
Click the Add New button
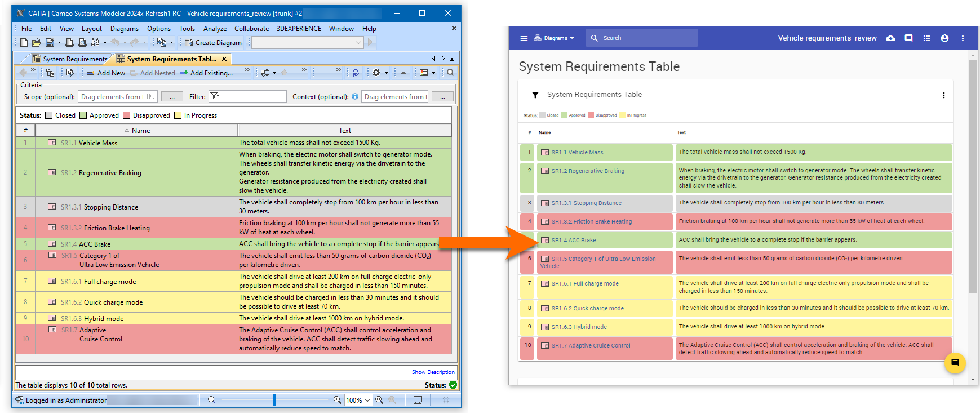[106, 73]
